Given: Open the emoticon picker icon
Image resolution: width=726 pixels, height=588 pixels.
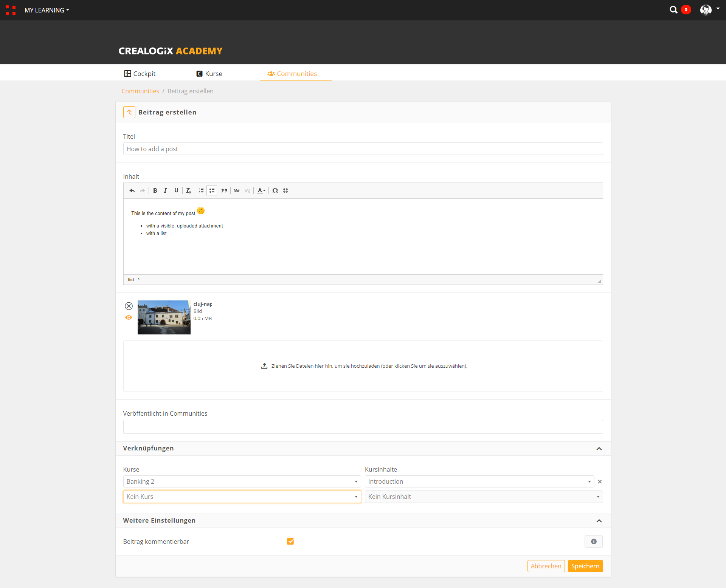Looking at the screenshot, I should [x=285, y=190].
